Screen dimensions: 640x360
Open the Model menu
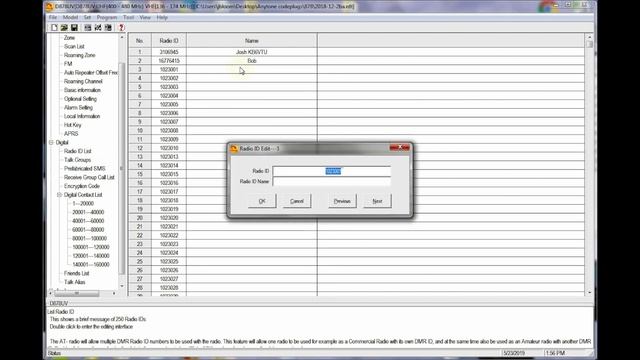(x=70, y=18)
